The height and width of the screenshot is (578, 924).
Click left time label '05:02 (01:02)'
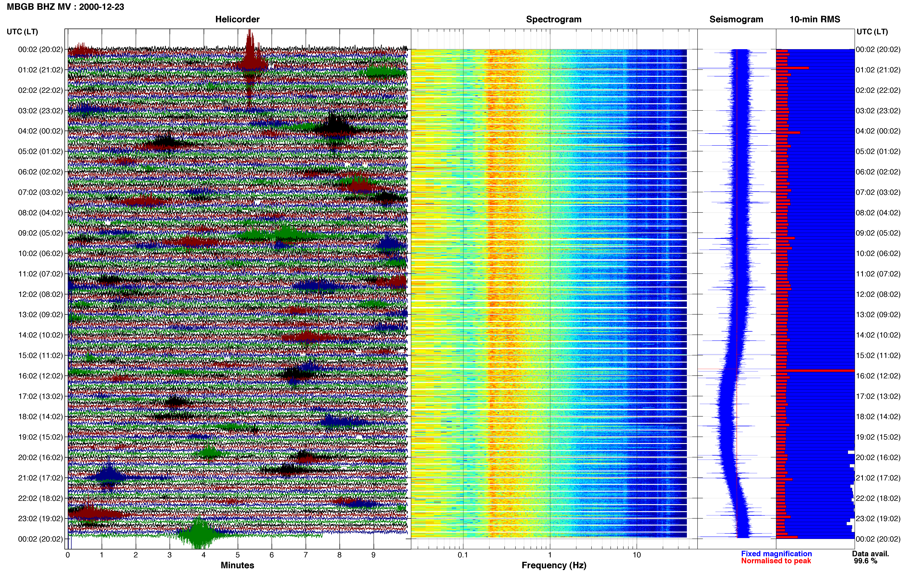click(x=40, y=151)
